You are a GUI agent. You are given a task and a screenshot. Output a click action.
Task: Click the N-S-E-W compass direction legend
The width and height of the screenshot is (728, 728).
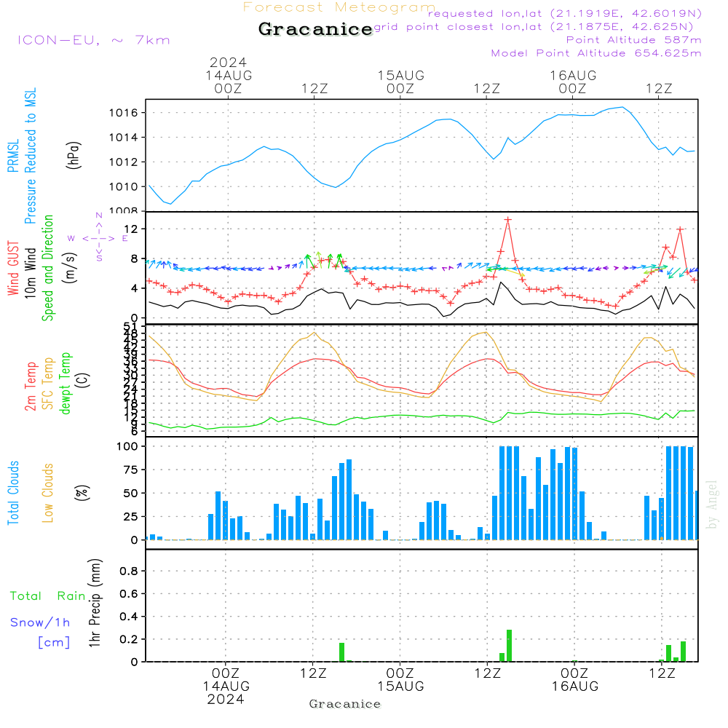99,237
